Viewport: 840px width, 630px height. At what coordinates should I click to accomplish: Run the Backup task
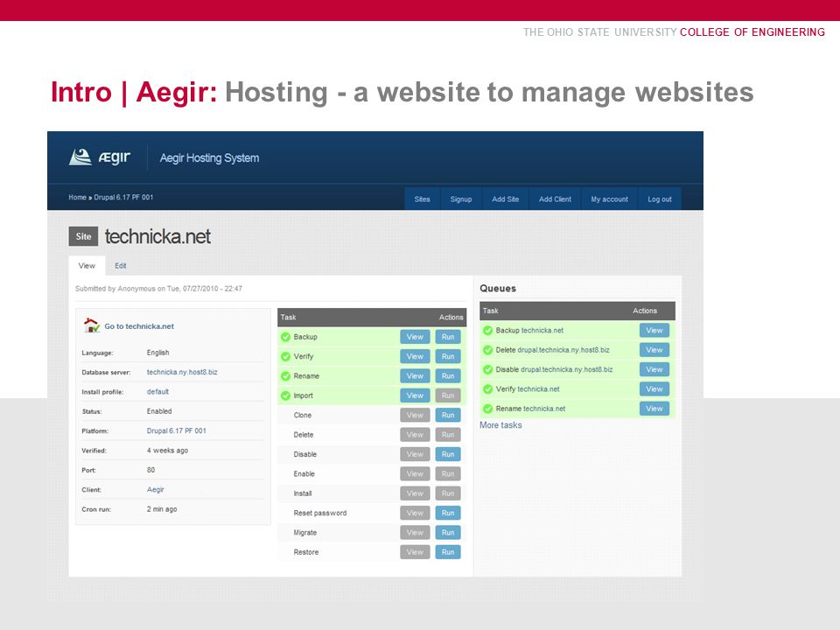click(x=448, y=337)
